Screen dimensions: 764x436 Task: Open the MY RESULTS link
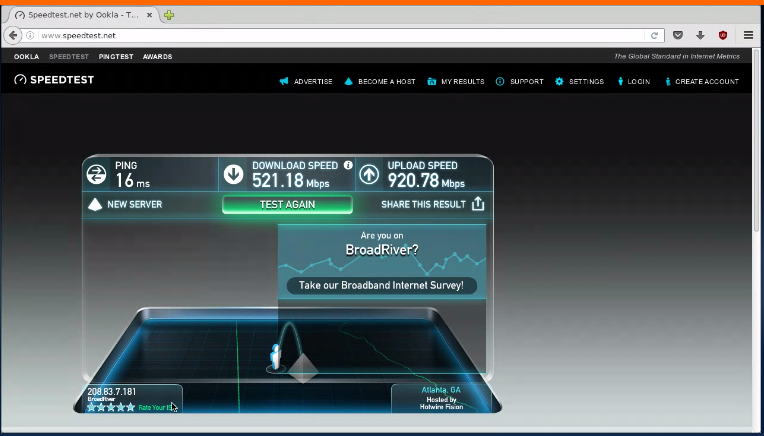coord(463,81)
